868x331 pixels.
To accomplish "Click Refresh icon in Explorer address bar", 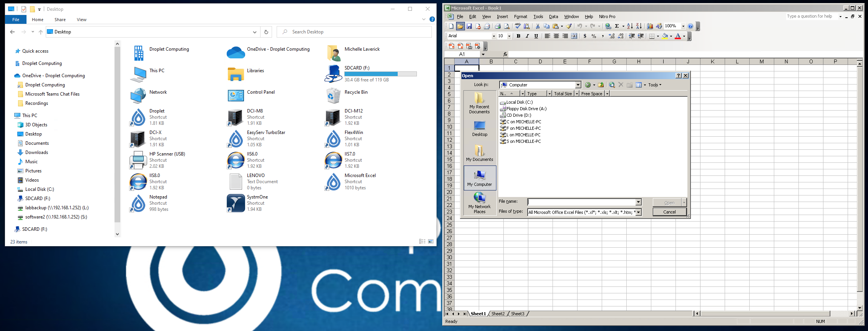I will coord(266,32).
